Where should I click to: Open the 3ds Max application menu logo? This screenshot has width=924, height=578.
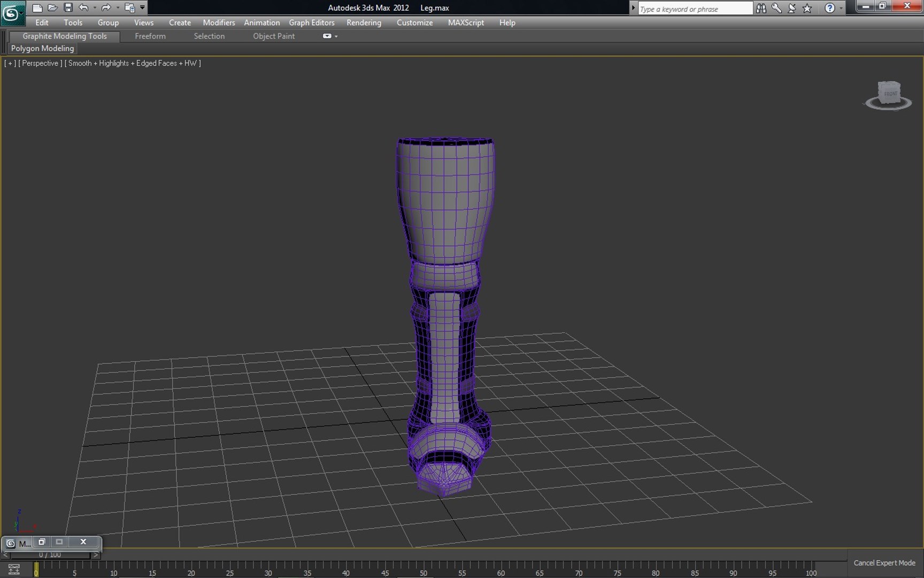point(12,13)
